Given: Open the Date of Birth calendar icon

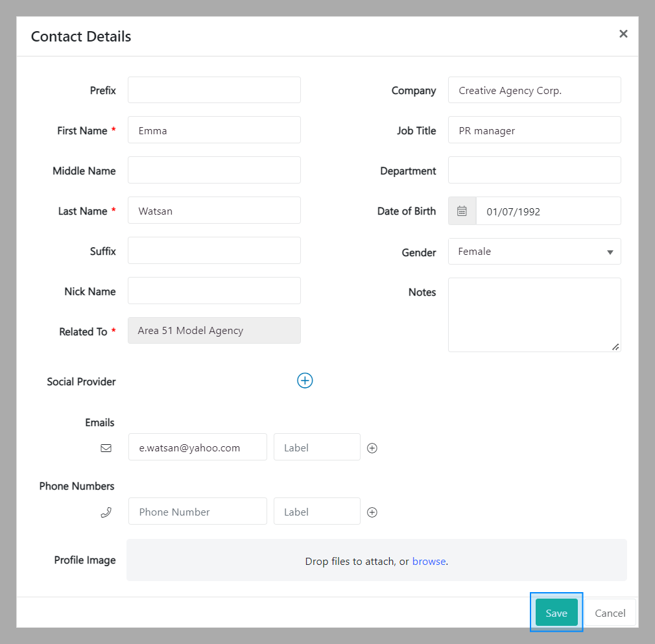Looking at the screenshot, I should coord(462,211).
